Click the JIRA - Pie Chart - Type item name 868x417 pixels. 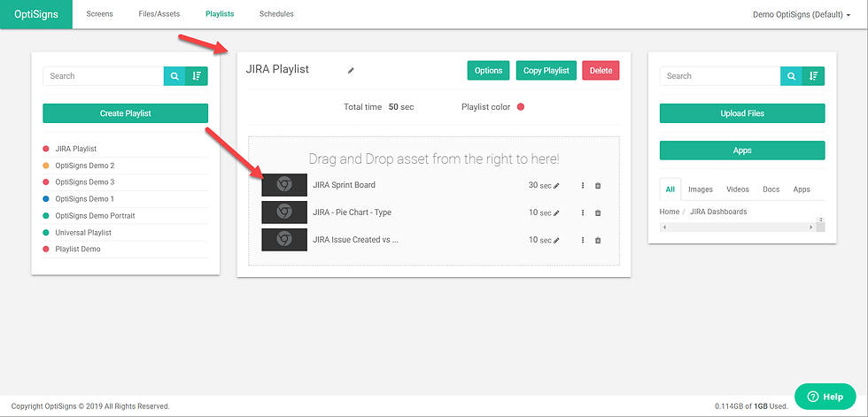[353, 212]
